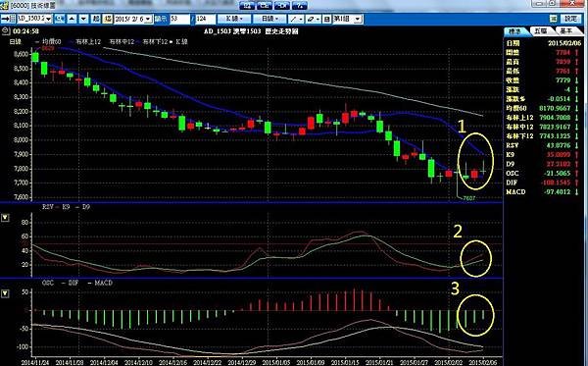Open the AD_1503 symbol dropdown
This screenshot has height=366, width=588.
pos(48,19)
